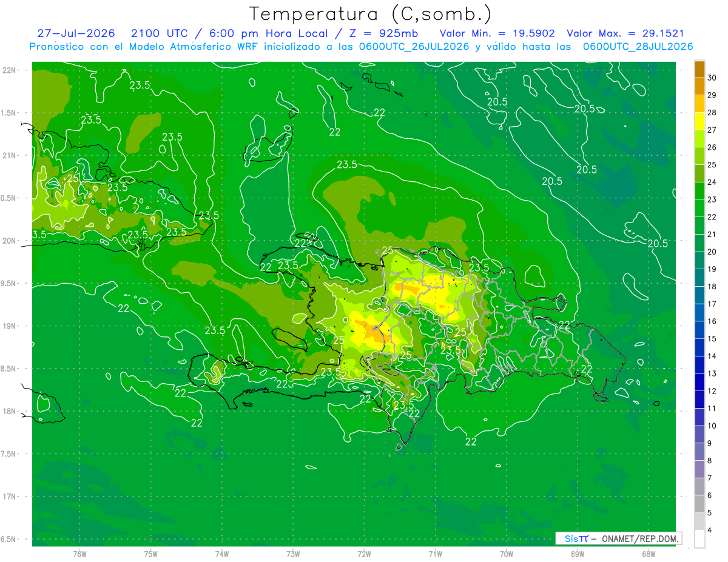Pick the white swatch below 4 on color bar

(699, 539)
